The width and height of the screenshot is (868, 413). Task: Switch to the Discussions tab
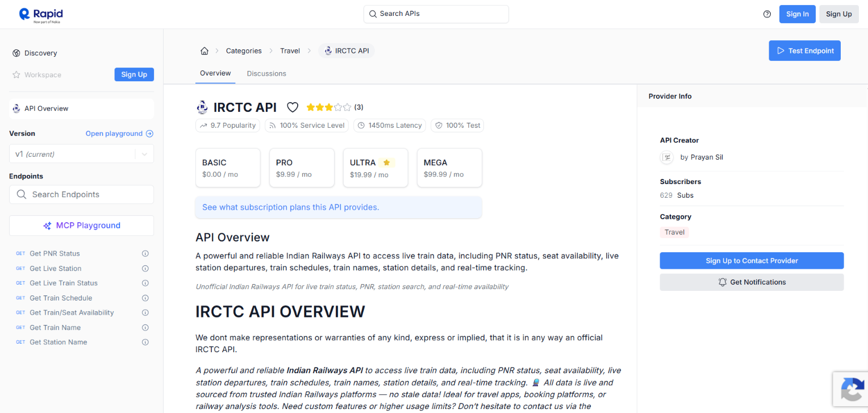point(266,74)
